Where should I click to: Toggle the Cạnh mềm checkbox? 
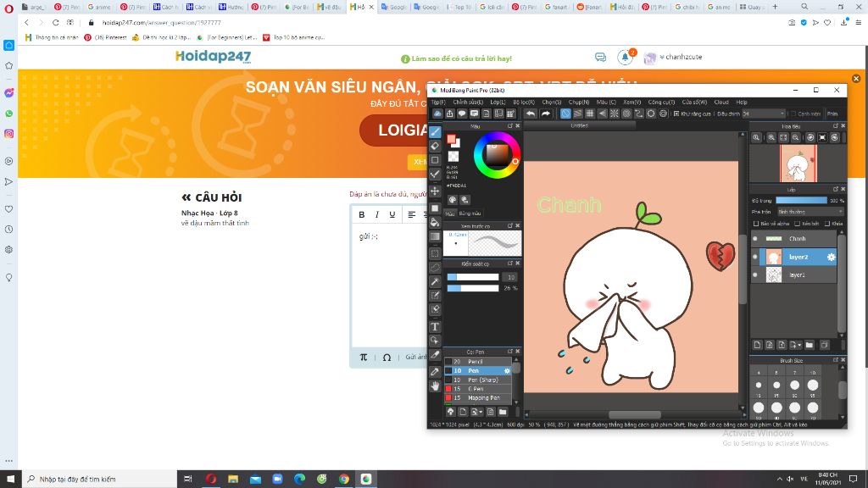[793, 114]
